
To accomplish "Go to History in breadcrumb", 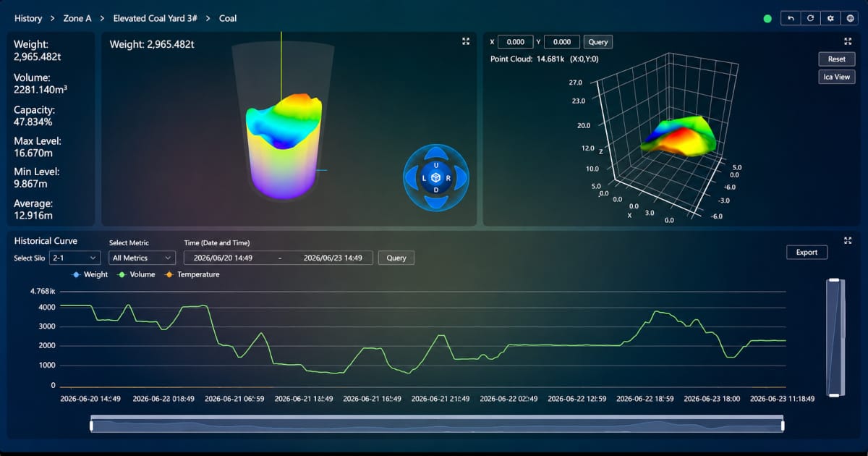I will pyautogui.click(x=28, y=18).
